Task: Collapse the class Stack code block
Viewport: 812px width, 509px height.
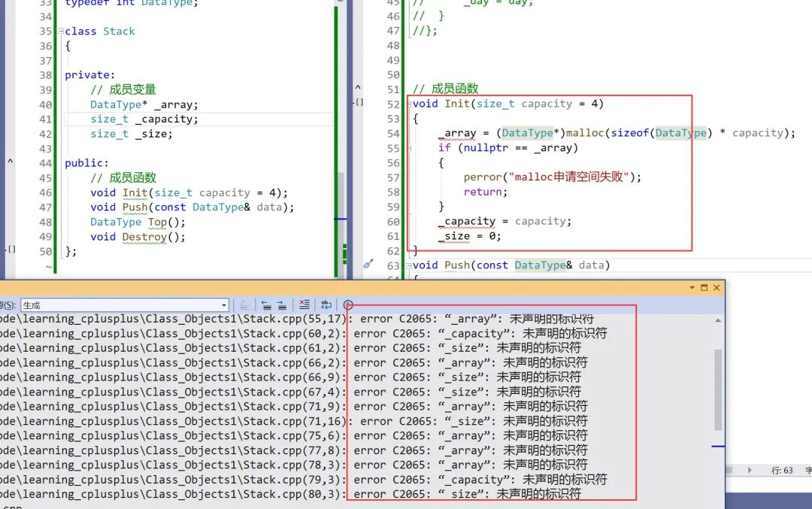Action: [x=61, y=32]
